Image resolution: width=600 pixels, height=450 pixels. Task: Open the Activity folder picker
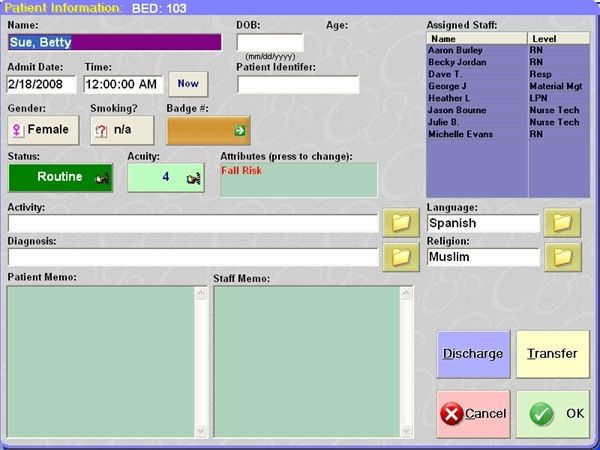click(401, 223)
